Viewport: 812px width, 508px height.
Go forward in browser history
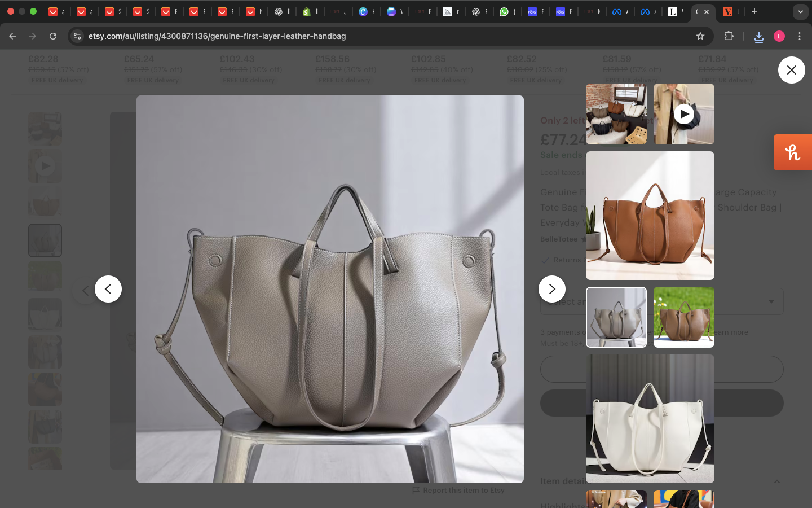tap(33, 36)
